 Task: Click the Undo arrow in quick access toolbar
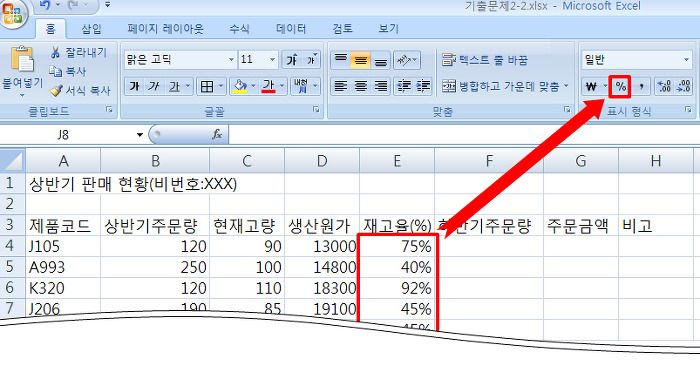point(45,5)
